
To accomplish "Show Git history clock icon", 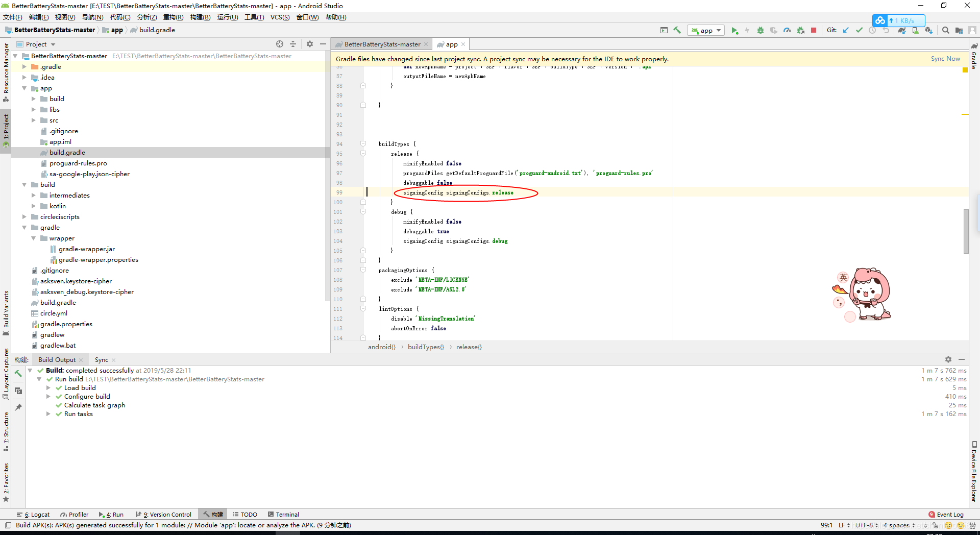I will click(x=872, y=30).
